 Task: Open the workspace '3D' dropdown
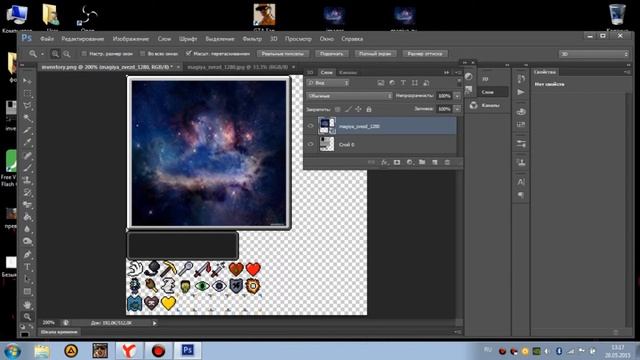594,54
